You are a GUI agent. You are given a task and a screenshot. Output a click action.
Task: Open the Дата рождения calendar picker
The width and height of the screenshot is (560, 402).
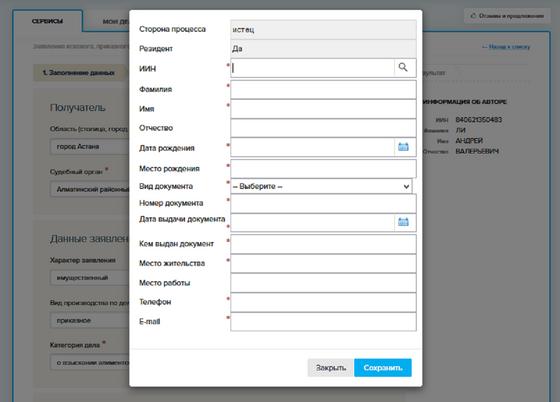403,147
